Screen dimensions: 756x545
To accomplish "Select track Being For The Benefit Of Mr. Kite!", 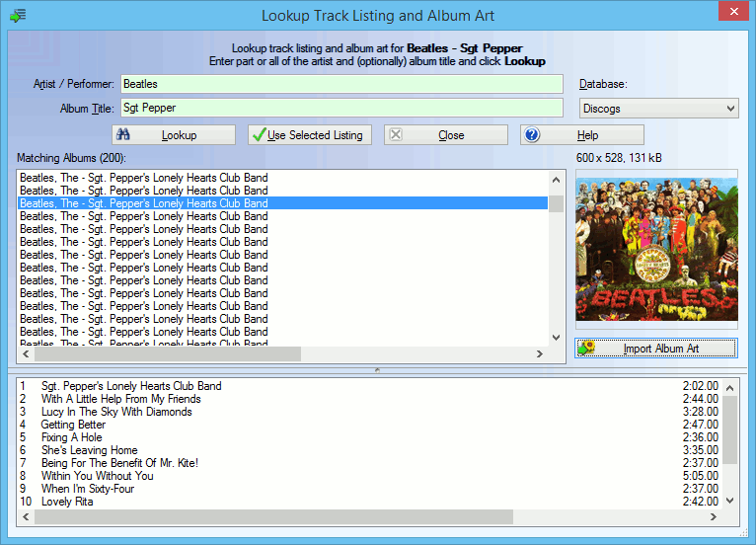I will (369, 463).
